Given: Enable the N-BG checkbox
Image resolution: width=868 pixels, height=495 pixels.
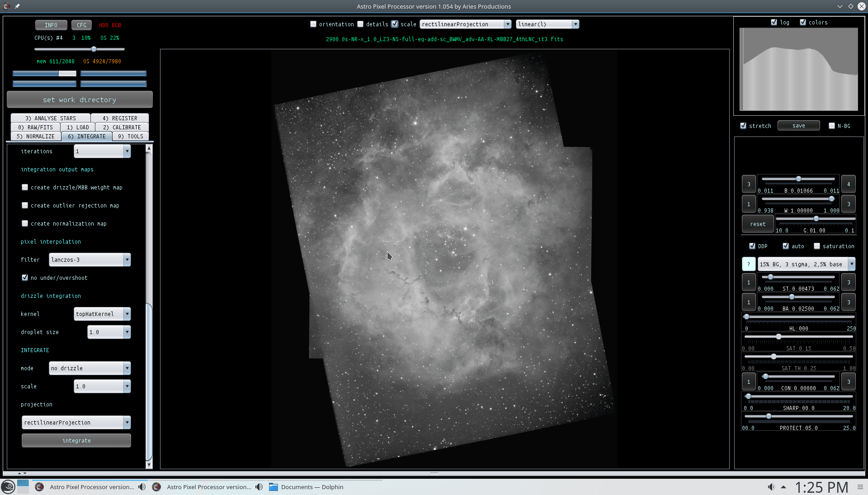Looking at the screenshot, I should (832, 126).
